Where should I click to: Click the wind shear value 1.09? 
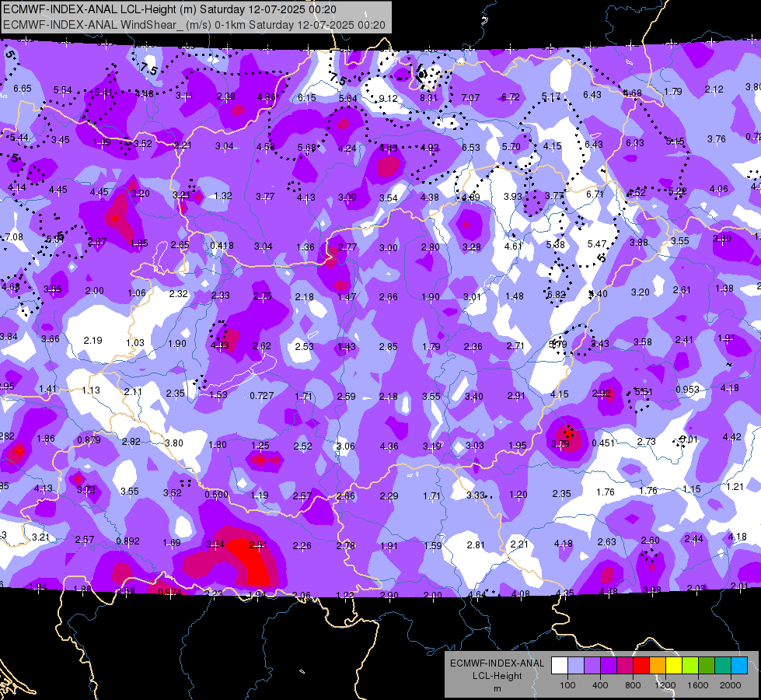click(x=101, y=142)
